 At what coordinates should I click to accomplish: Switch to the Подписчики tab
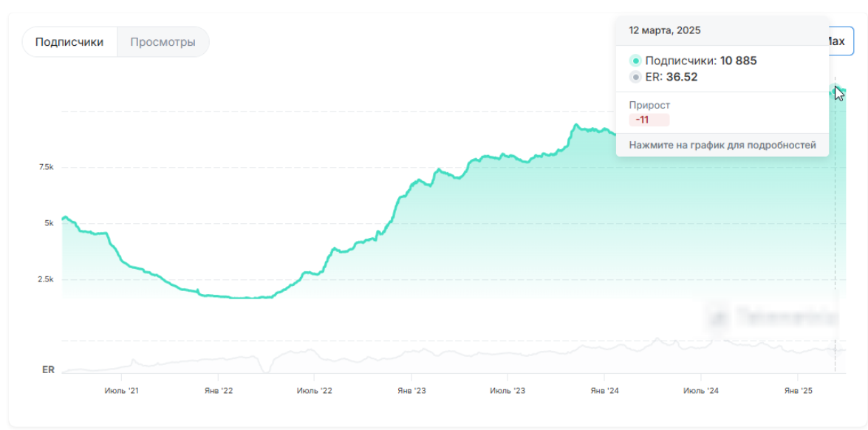[69, 42]
